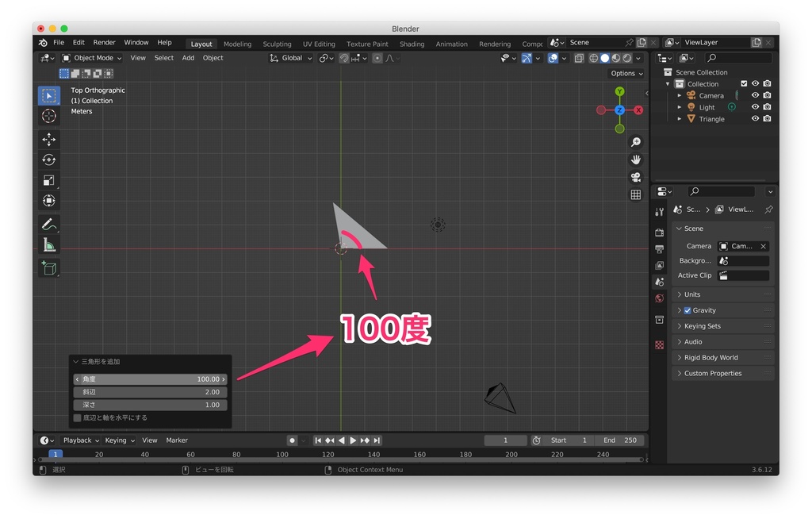
Task: Select the Rotate tool
Action: click(x=49, y=160)
